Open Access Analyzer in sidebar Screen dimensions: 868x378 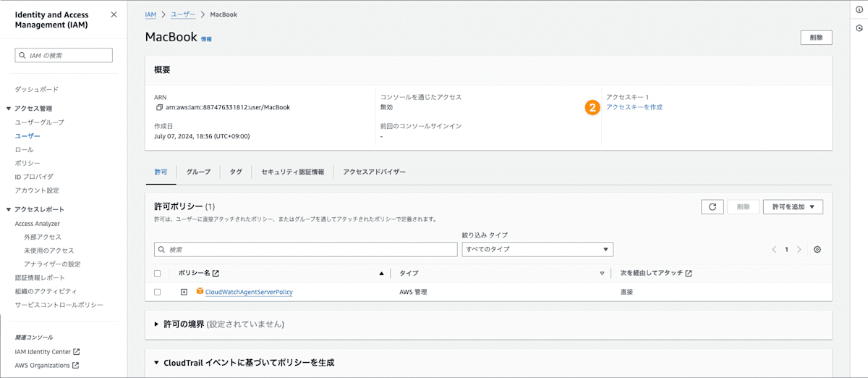point(38,224)
